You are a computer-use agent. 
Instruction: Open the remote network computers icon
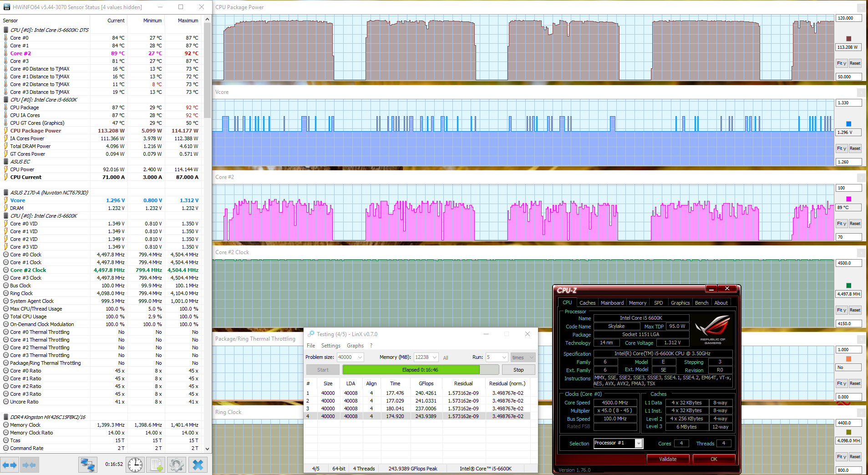pyautogui.click(x=87, y=465)
